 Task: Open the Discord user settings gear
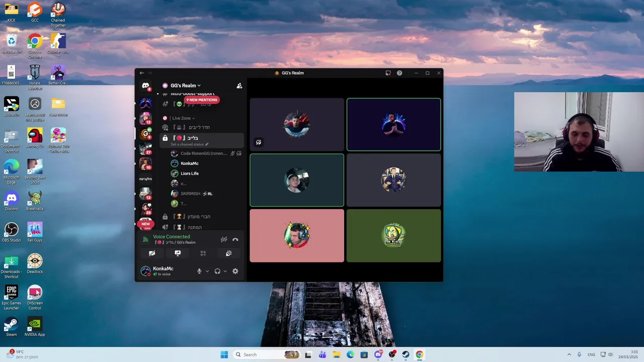point(235,271)
